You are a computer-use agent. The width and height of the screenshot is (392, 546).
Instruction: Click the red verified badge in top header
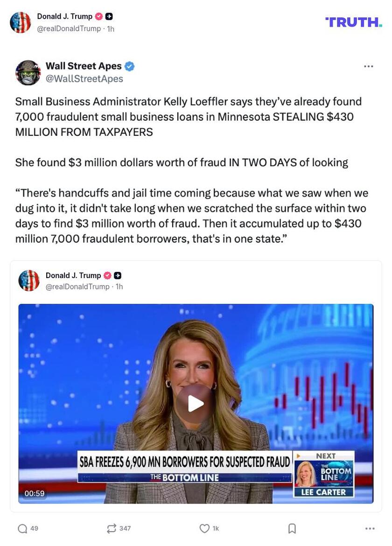(x=99, y=16)
